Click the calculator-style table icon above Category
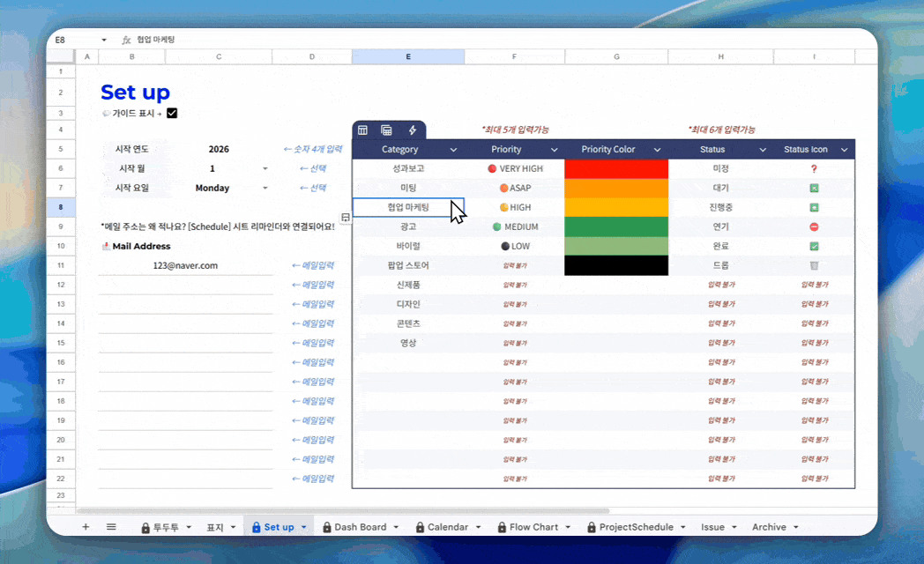Screen dimensions: 924x564 pyautogui.click(x=386, y=130)
